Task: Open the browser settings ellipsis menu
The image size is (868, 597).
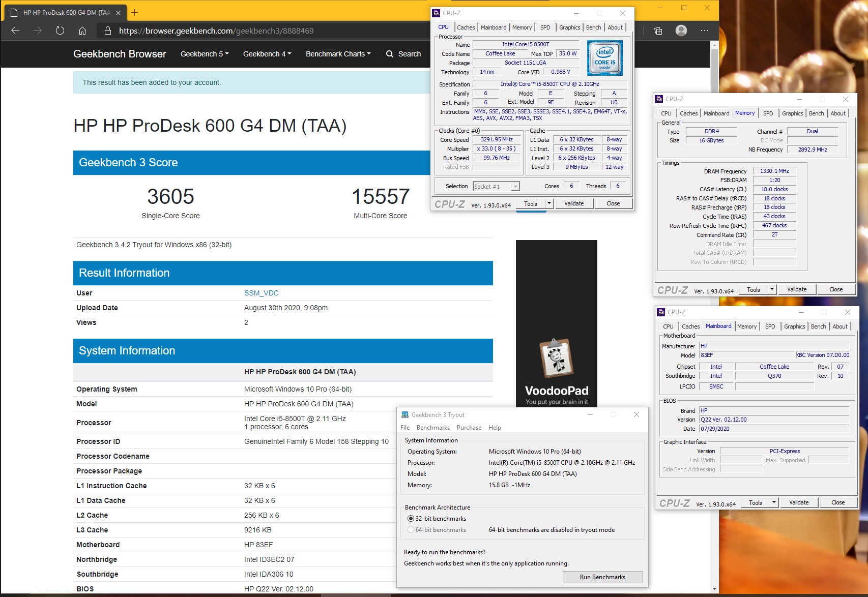Action: [x=705, y=31]
